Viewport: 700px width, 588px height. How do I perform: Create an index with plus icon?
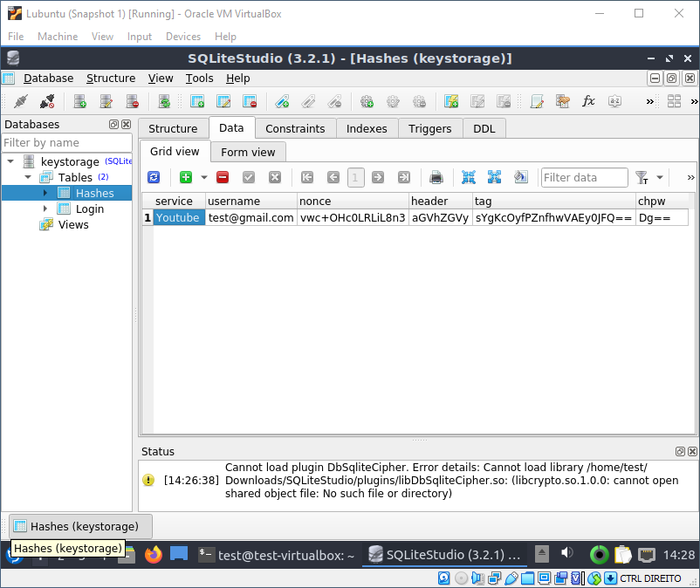pos(282,101)
